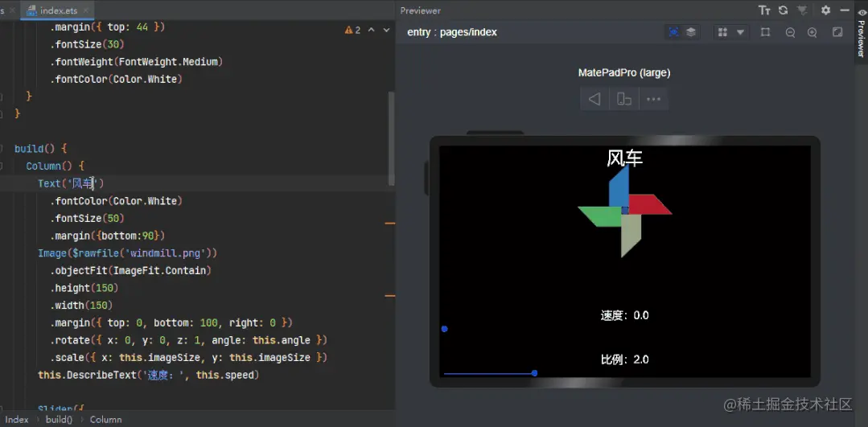The image size is (868, 427).
Task: Reload the previewer with the refresh icon
Action: (x=783, y=10)
